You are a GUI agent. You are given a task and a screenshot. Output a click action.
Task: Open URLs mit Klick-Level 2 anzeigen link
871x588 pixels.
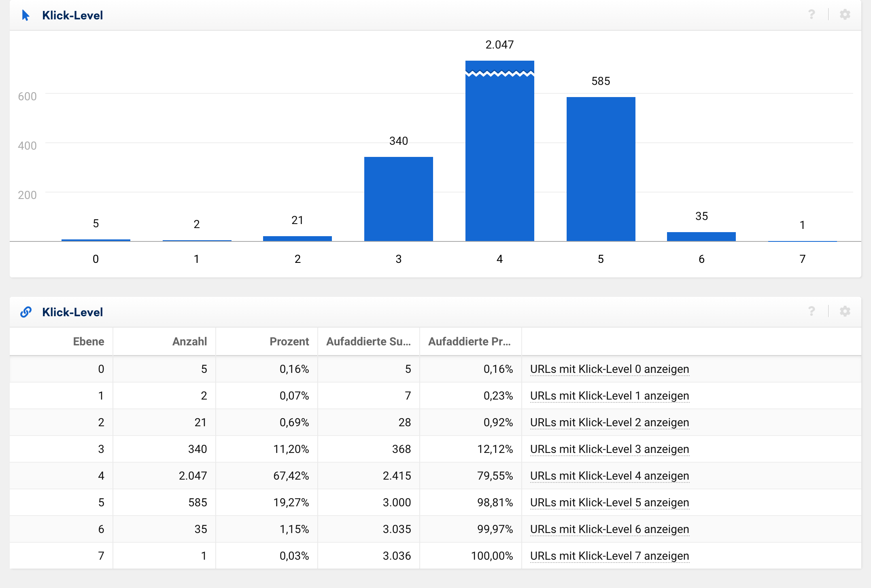point(610,423)
